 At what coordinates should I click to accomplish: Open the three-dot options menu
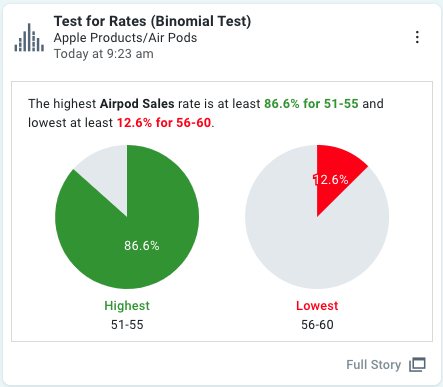(x=417, y=37)
